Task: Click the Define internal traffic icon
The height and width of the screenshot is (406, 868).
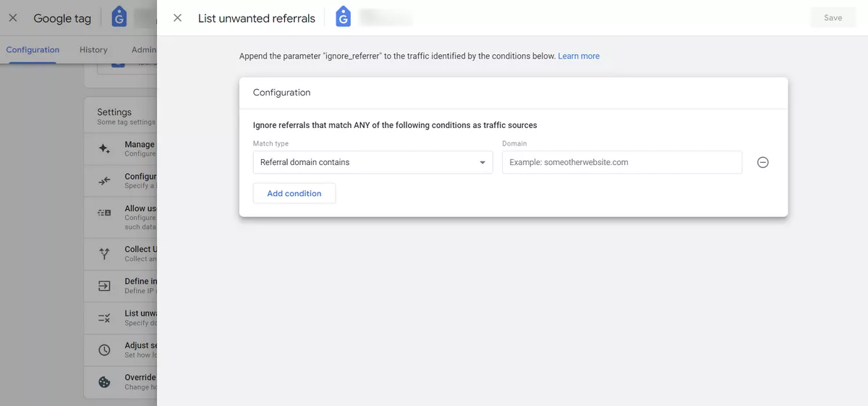Action: (x=104, y=286)
